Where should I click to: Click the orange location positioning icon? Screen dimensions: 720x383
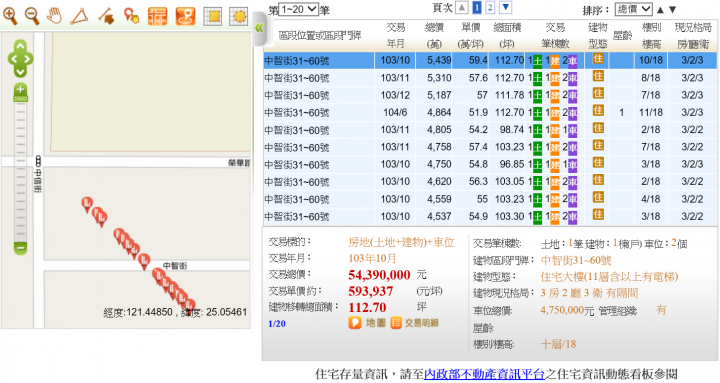(186, 16)
